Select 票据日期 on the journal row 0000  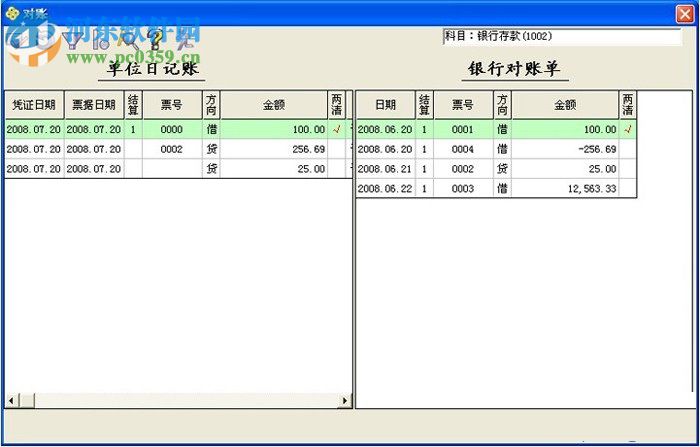point(94,130)
